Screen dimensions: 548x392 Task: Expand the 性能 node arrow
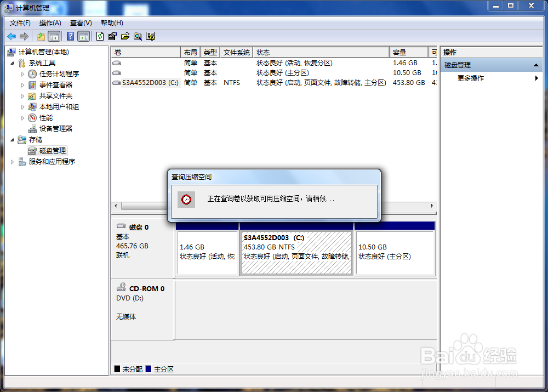pos(22,118)
